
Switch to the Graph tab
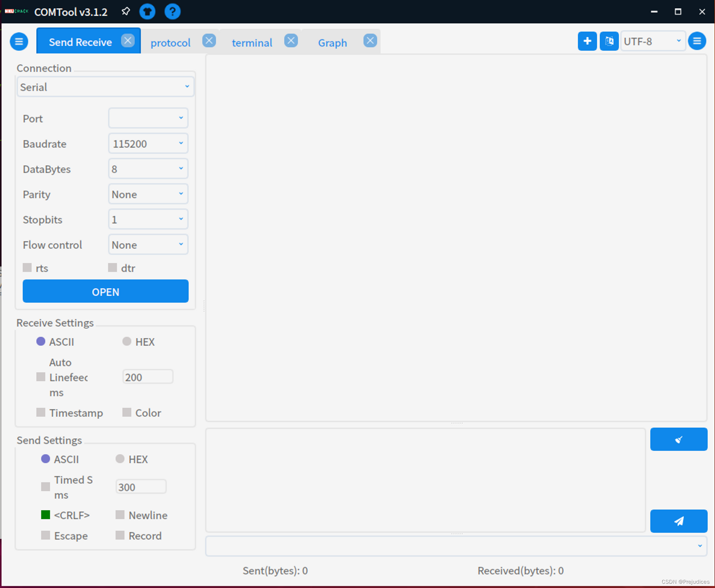[x=332, y=41]
